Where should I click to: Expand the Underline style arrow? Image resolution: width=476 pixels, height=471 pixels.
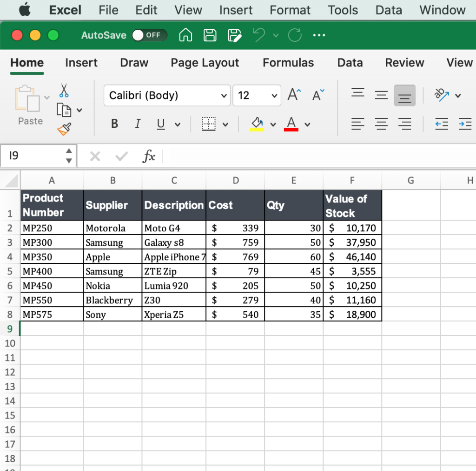click(x=178, y=124)
